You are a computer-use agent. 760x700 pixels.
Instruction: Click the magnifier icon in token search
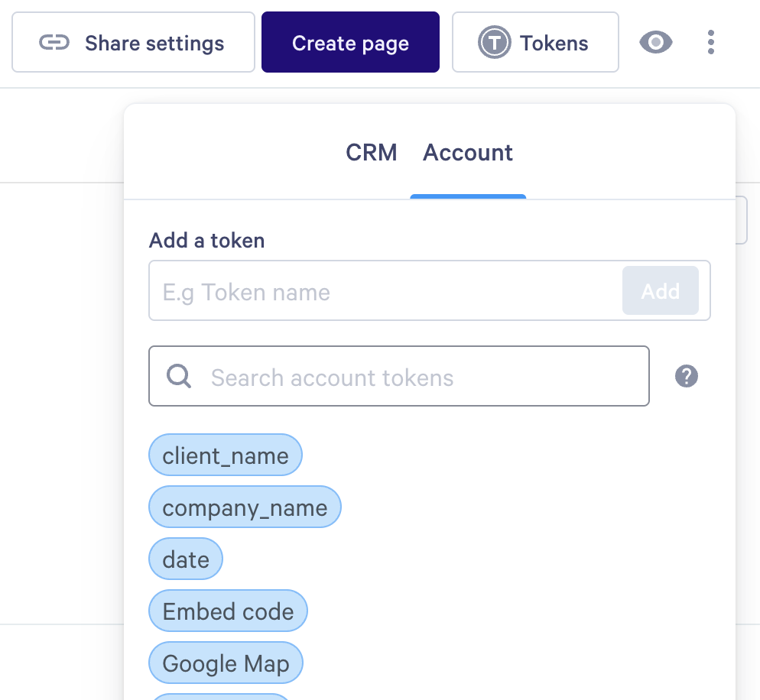click(179, 377)
